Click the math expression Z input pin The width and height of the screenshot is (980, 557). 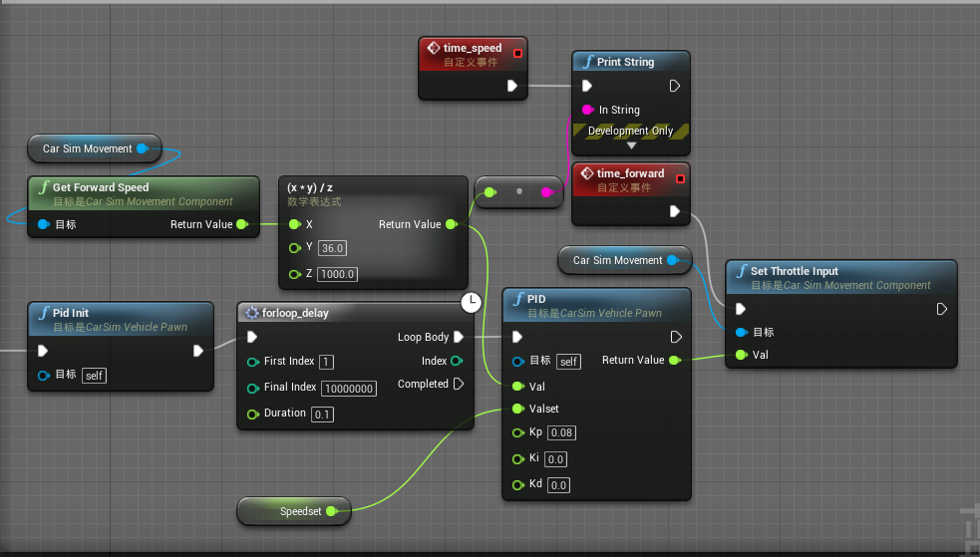pos(295,274)
